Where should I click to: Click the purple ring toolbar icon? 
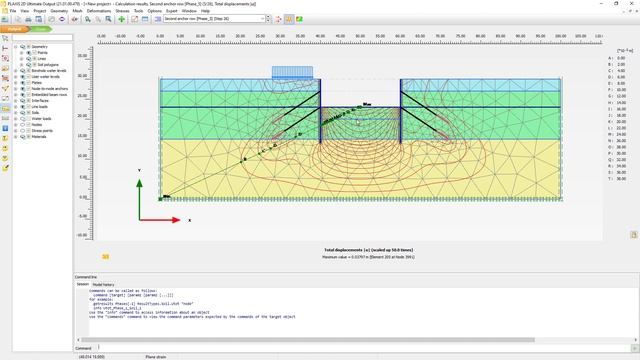click(x=62, y=19)
